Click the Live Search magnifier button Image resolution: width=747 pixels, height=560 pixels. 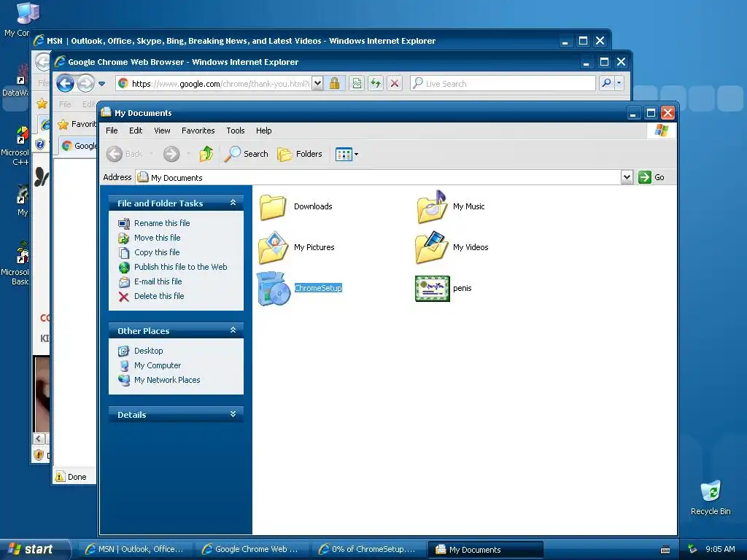point(606,84)
